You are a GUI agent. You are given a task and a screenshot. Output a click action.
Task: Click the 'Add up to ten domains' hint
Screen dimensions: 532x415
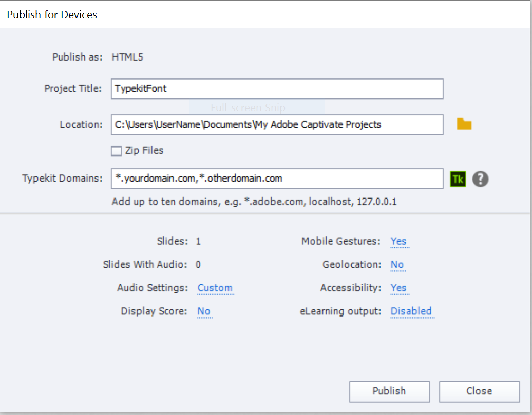(254, 202)
